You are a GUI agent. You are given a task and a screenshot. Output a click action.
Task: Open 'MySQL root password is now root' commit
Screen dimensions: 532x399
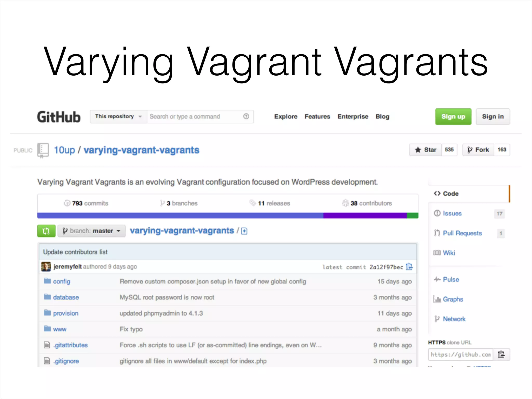(167, 297)
